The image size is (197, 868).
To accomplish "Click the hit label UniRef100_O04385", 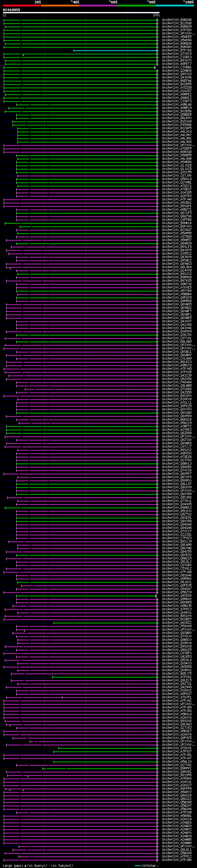I will pyautogui.click(x=177, y=192).
